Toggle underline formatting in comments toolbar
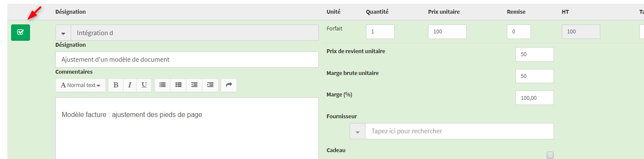 pyautogui.click(x=144, y=85)
